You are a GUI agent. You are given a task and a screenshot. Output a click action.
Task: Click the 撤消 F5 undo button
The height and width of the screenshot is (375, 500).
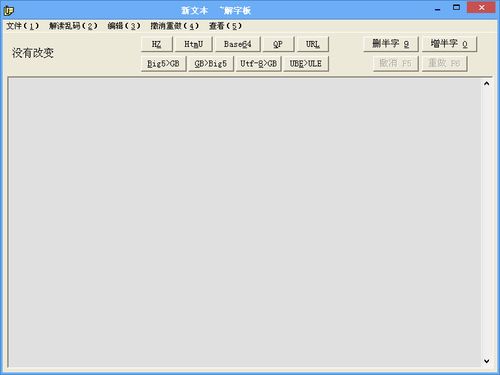396,63
